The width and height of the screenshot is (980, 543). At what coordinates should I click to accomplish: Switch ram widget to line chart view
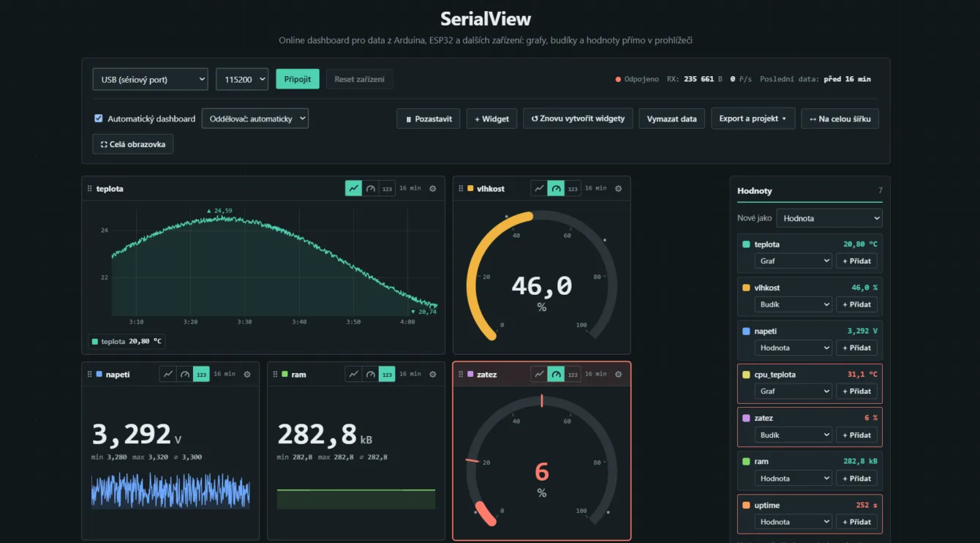tap(354, 375)
